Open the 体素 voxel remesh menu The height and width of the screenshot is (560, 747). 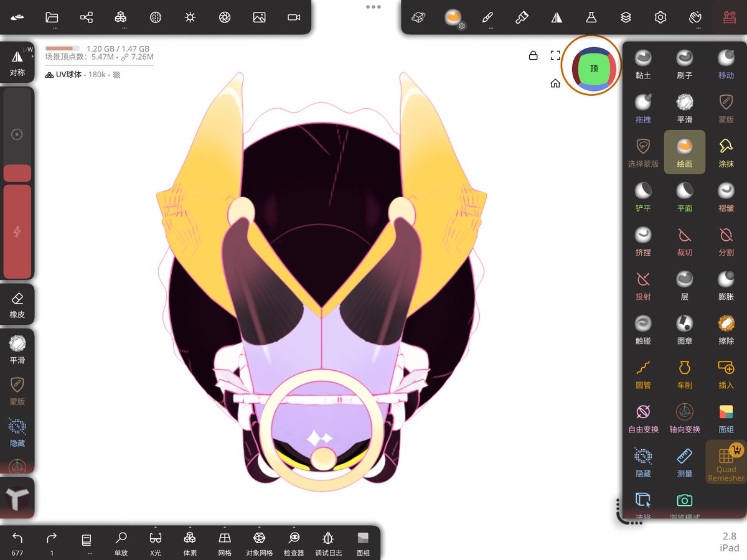pos(190,543)
